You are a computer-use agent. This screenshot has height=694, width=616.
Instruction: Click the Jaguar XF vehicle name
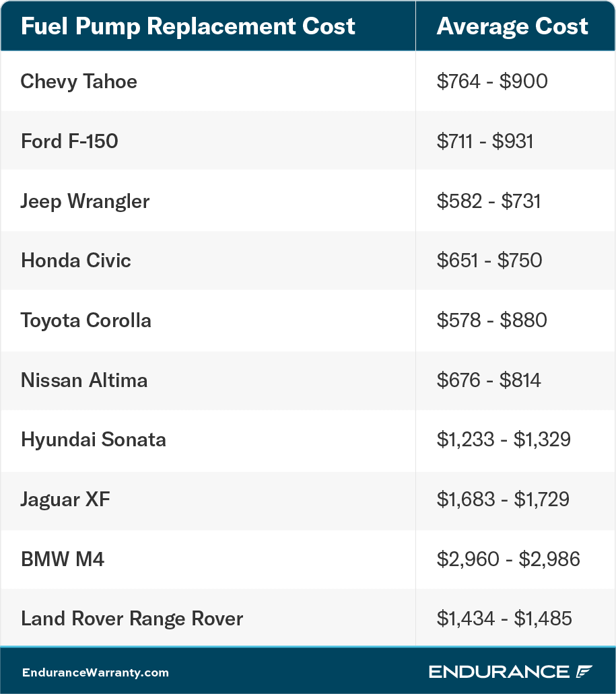tap(65, 499)
